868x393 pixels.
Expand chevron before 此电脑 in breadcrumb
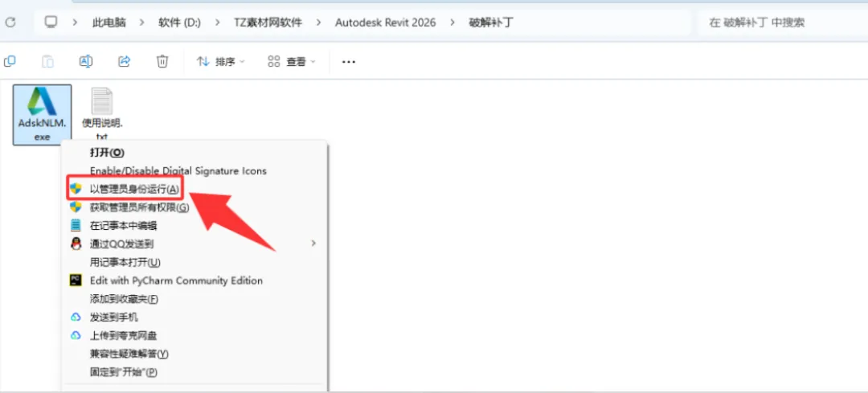click(76, 23)
